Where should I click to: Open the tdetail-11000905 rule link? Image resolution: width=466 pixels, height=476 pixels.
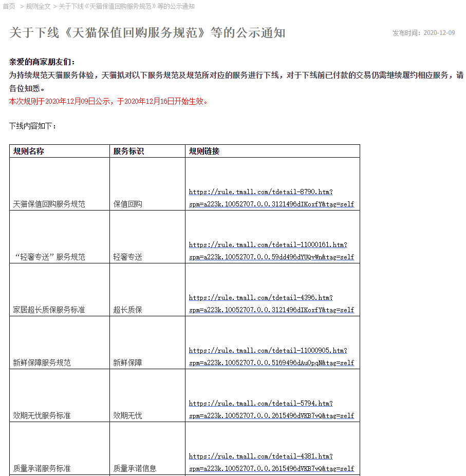tap(271, 356)
